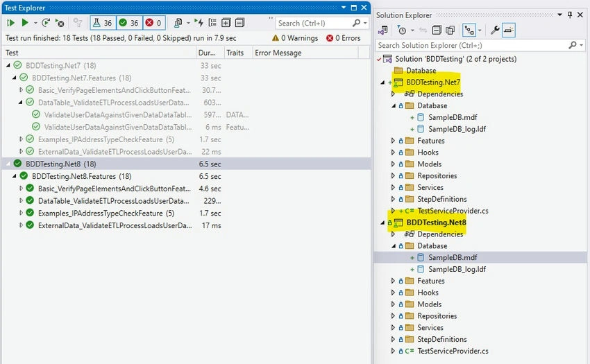Click the green Run tests play button
The width and height of the screenshot is (590, 364).
coord(25,23)
